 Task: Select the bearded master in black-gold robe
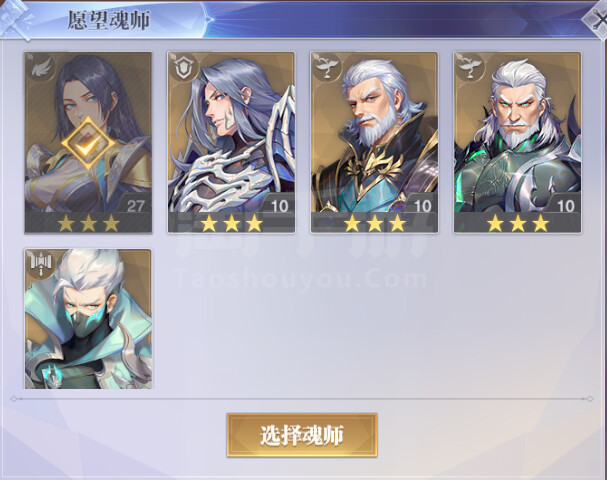[x=374, y=142]
